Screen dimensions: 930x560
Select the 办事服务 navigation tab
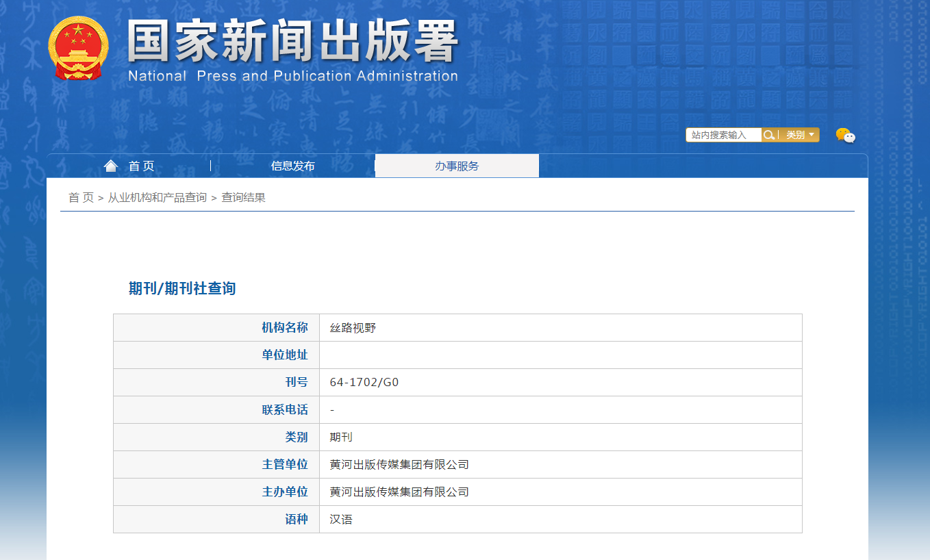click(457, 166)
